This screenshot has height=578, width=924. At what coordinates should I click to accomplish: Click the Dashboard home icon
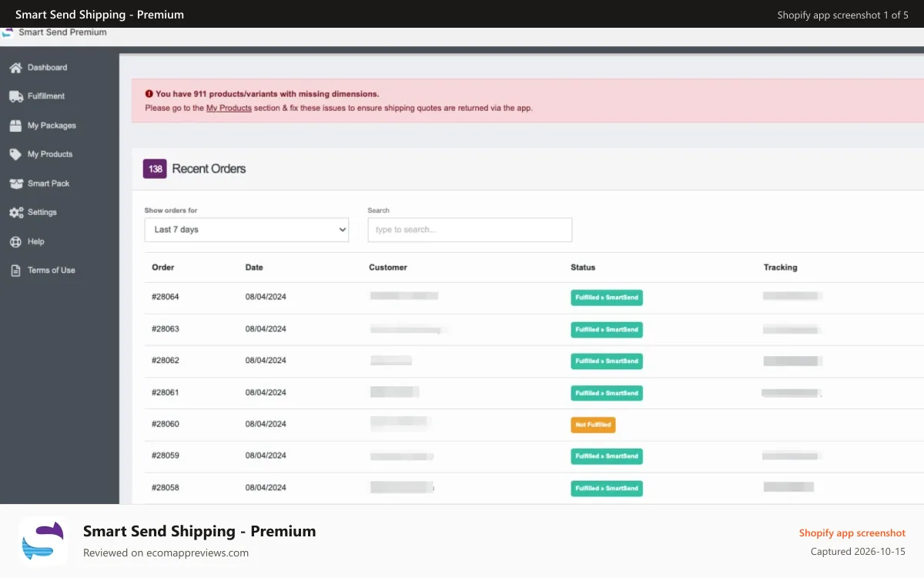[x=15, y=68]
